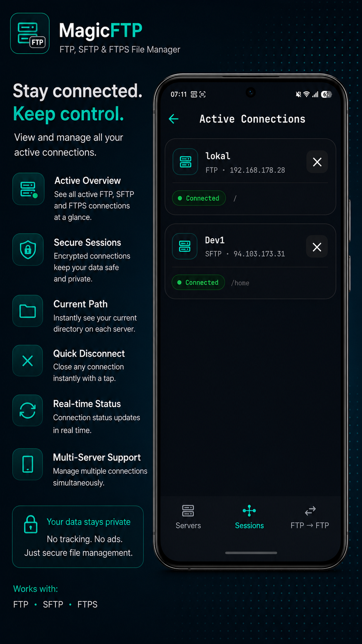This screenshot has height=644, width=362.
Task: Select the /home path on Dev1
Action: (x=240, y=283)
